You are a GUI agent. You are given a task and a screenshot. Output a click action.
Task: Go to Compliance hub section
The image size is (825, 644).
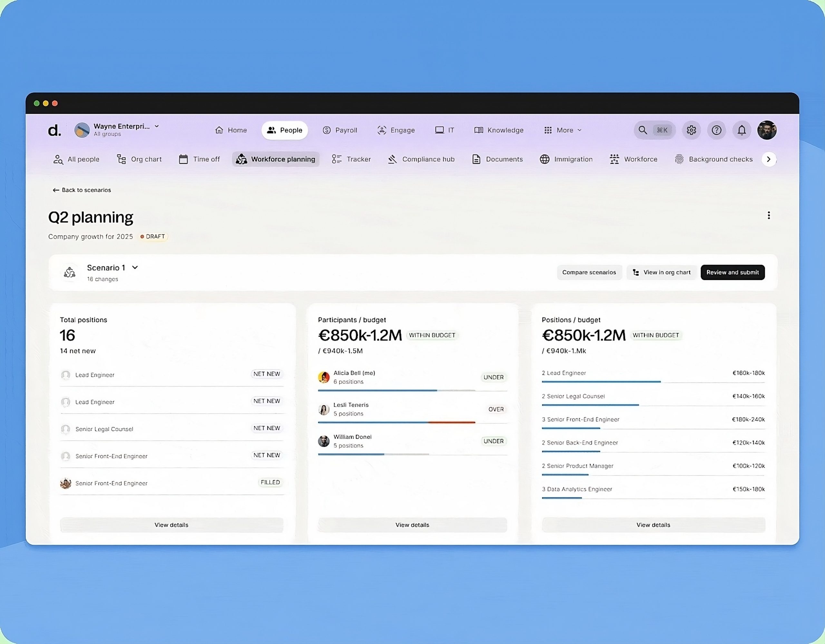421,159
